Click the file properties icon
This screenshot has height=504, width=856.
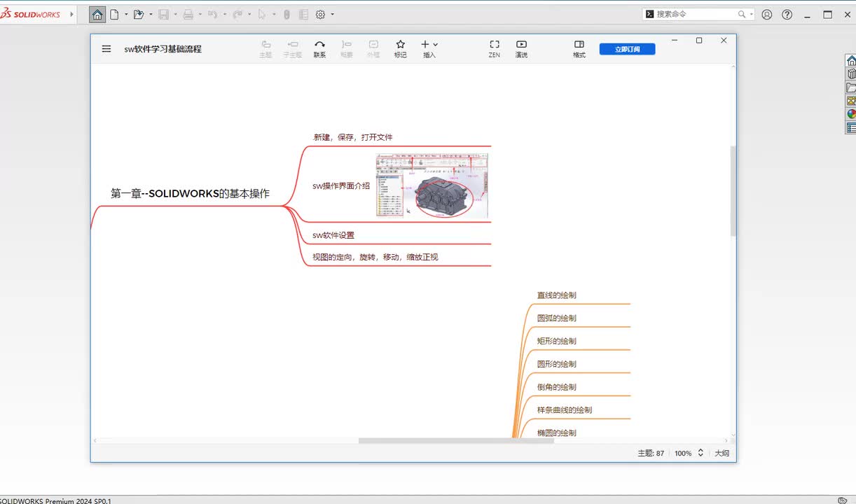point(303,14)
